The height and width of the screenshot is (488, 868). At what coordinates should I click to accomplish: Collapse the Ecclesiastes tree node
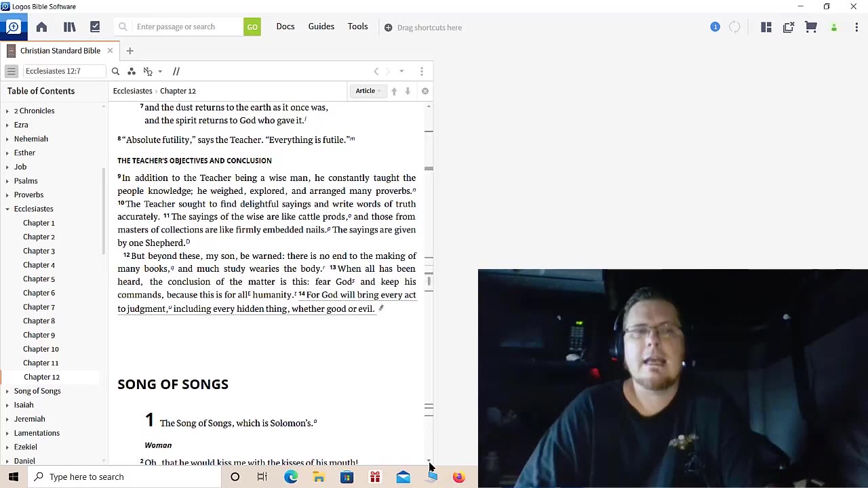pos(7,209)
